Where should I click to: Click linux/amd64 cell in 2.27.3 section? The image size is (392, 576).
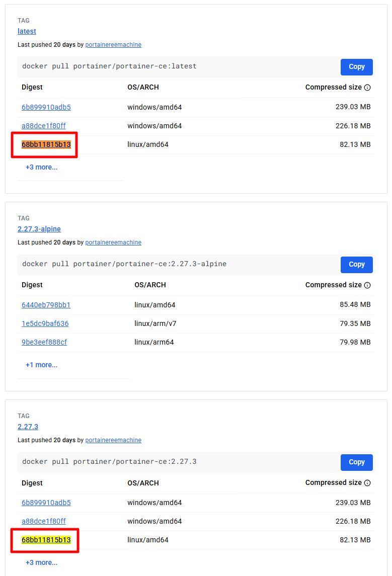click(147, 540)
